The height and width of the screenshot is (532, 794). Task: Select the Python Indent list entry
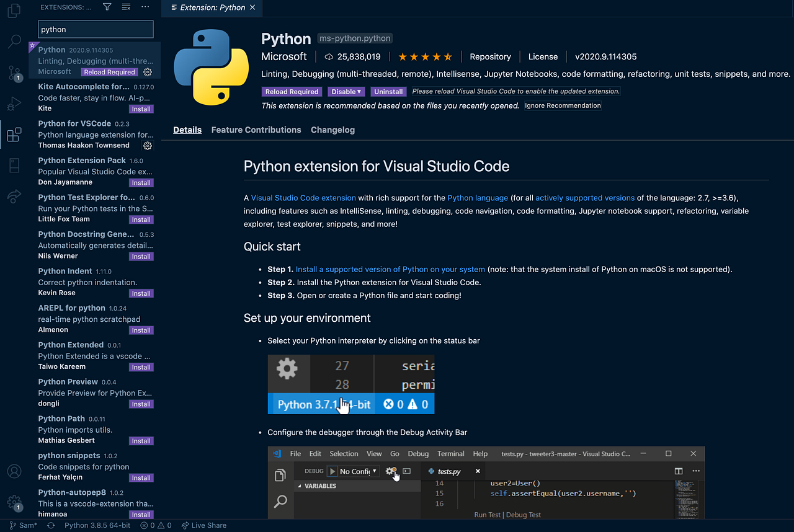(x=95, y=282)
